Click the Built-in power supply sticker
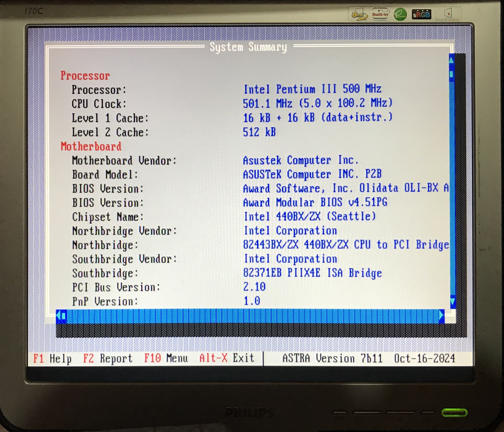 pyautogui.click(x=380, y=15)
